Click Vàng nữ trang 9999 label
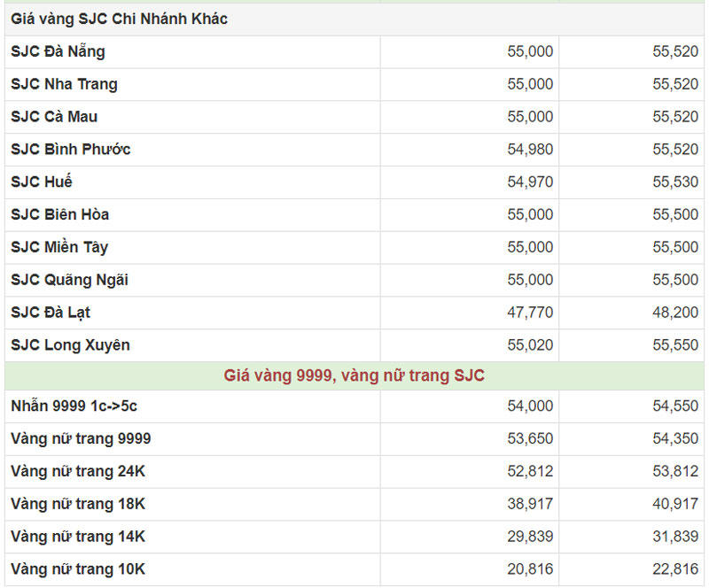This screenshot has width=709, height=588. (x=81, y=439)
